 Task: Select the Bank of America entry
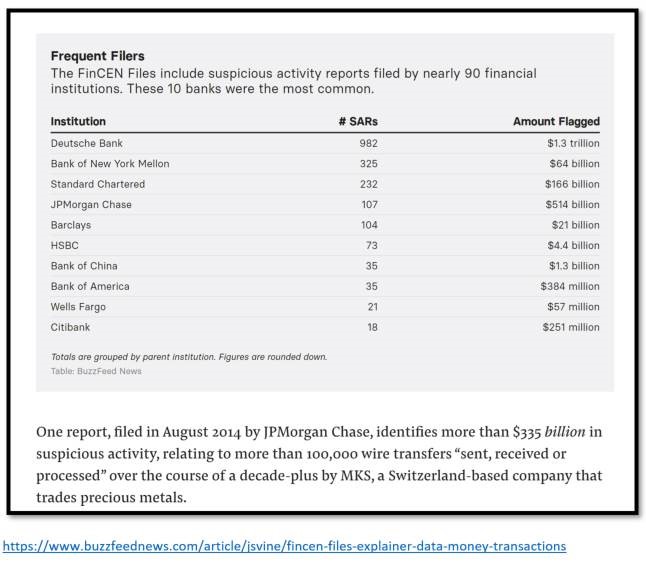point(90,286)
